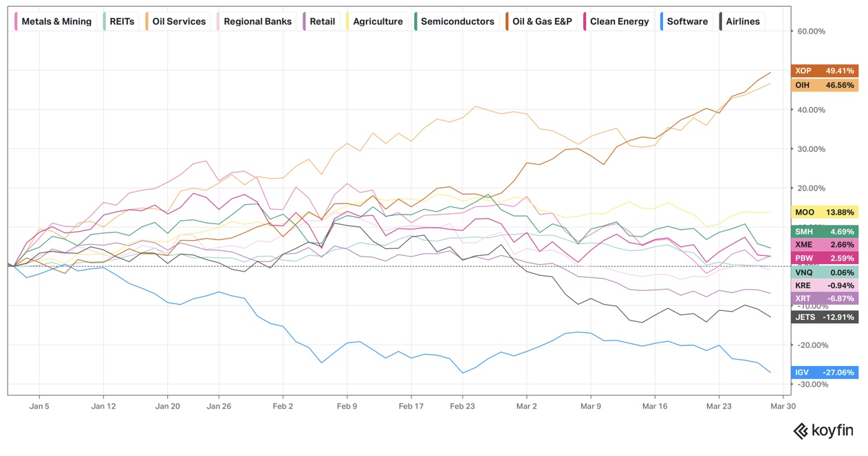Click the MOO 13.88% value tag
The image size is (868, 456).
[x=825, y=213]
